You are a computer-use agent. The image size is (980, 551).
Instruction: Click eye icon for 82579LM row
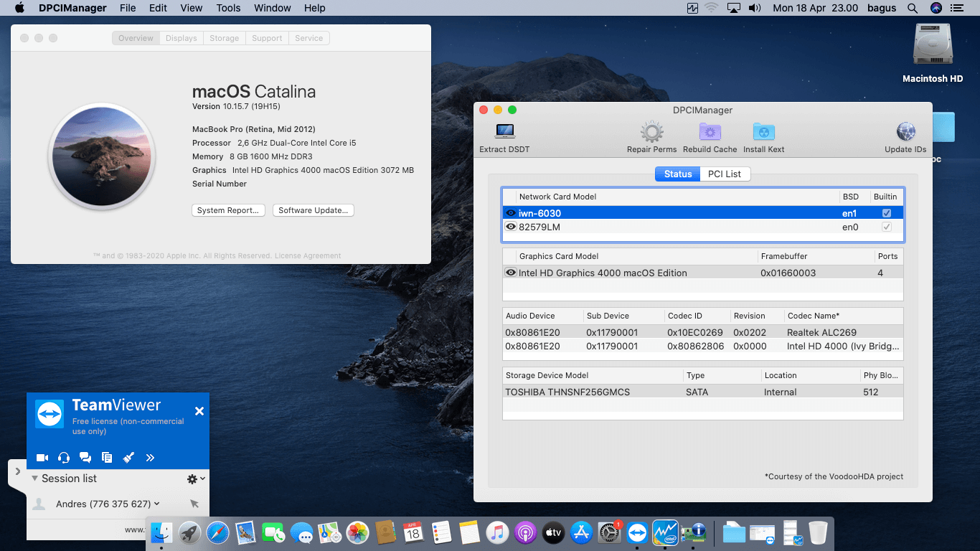coord(511,227)
